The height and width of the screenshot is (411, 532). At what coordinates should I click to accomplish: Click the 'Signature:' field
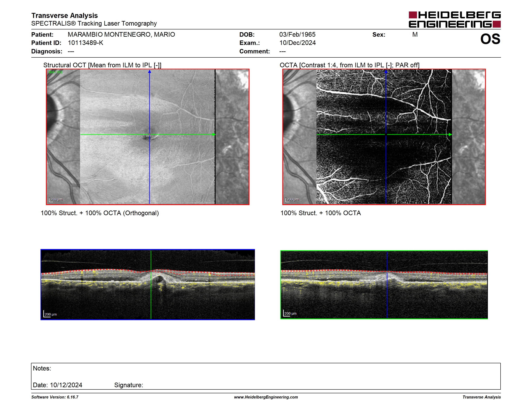(x=129, y=385)
